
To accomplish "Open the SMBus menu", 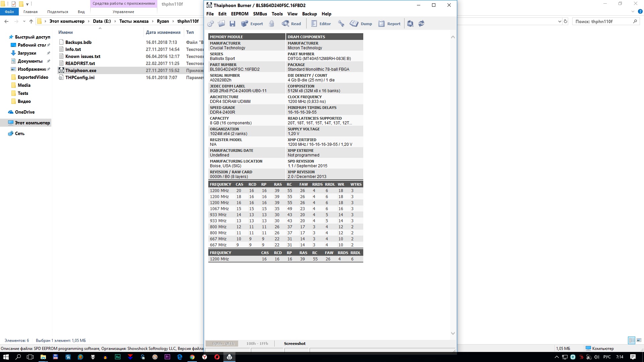I will click(260, 14).
